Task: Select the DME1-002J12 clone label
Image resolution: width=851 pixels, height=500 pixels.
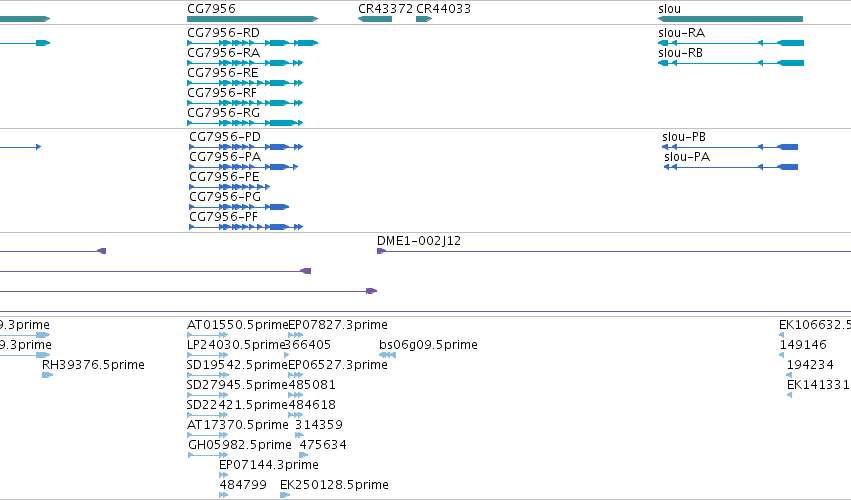Action: pos(419,240)
